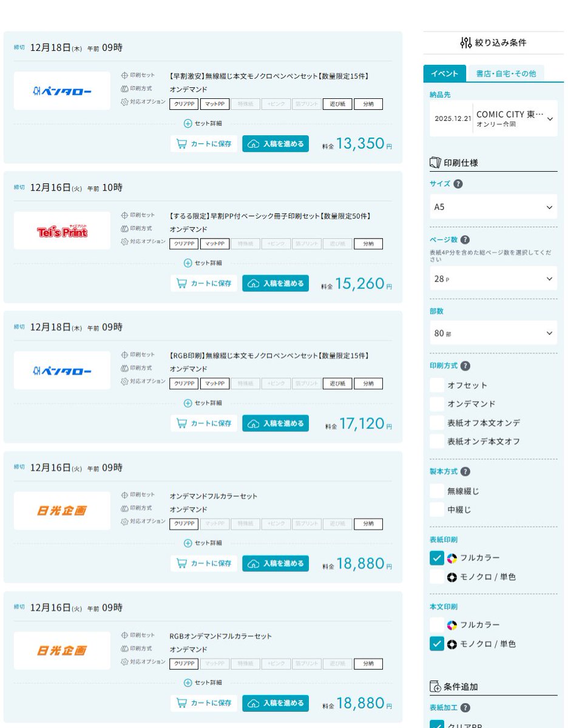This screenshot has height=728, width=568.
Task: Enable the 無線綴じ binding checkbox
Action: 437,491
